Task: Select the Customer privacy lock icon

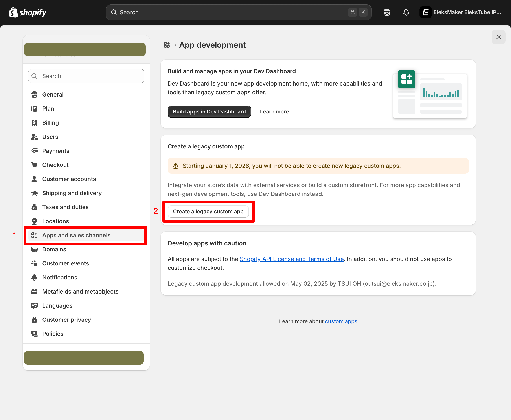Action: 35,320
